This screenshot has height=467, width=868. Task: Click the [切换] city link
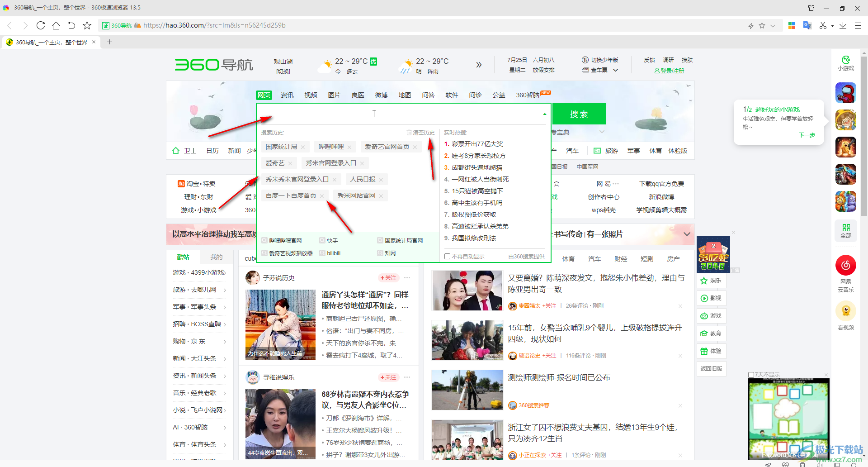(x=283, y=71)
